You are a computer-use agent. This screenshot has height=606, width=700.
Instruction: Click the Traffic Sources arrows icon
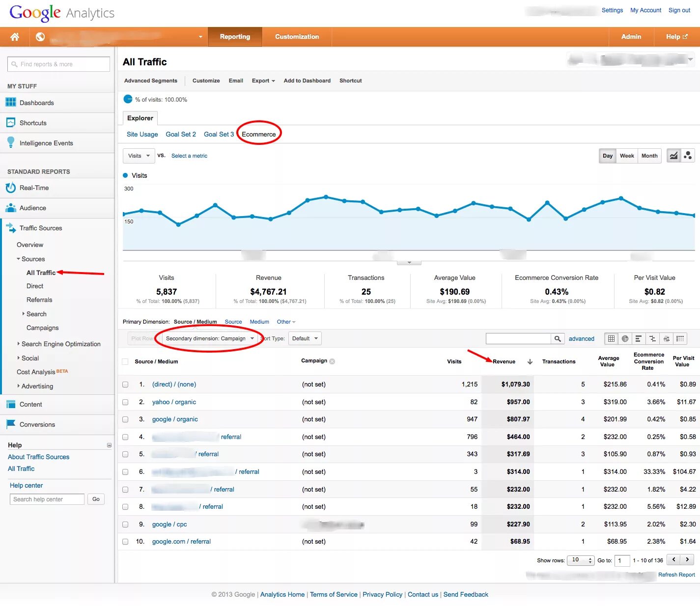click(11, 228)
